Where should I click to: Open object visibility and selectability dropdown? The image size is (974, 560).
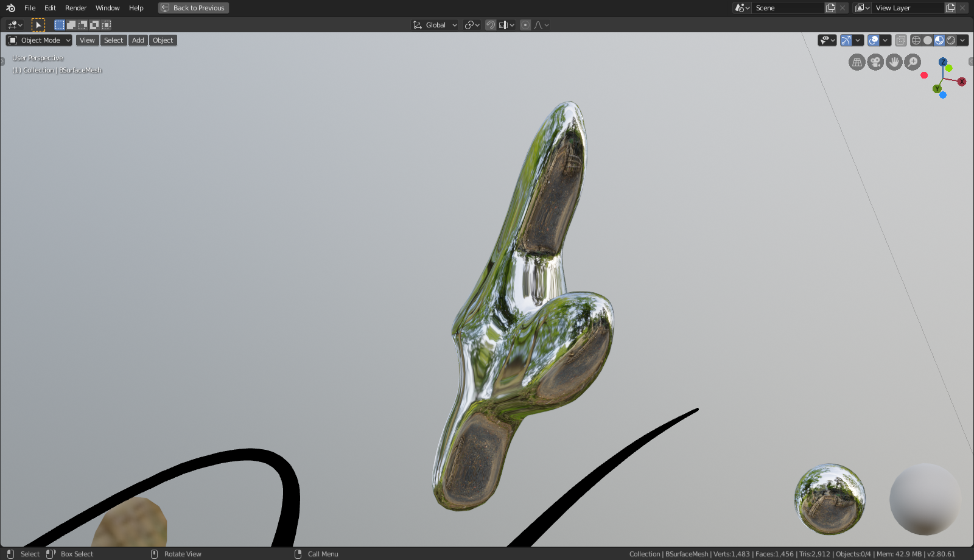coord(827,40)
